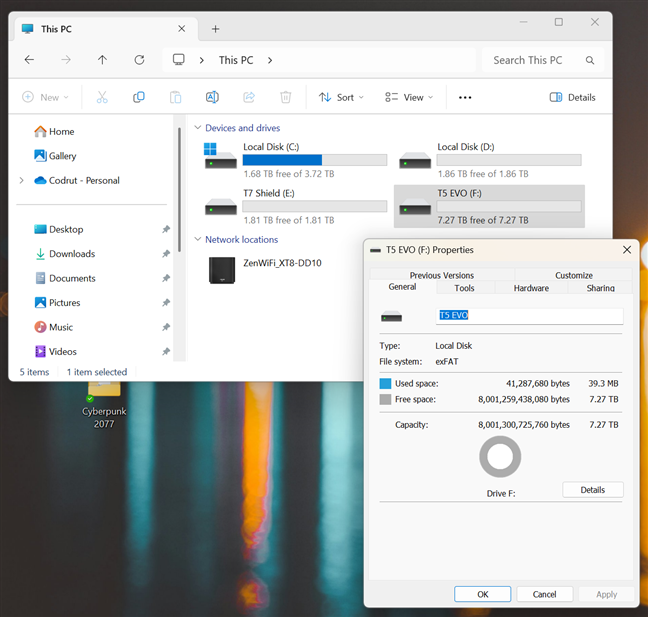Viewport: 648px width, 617px height.
Task: Open Pictures quick access folder
Action: coord(57,303)
